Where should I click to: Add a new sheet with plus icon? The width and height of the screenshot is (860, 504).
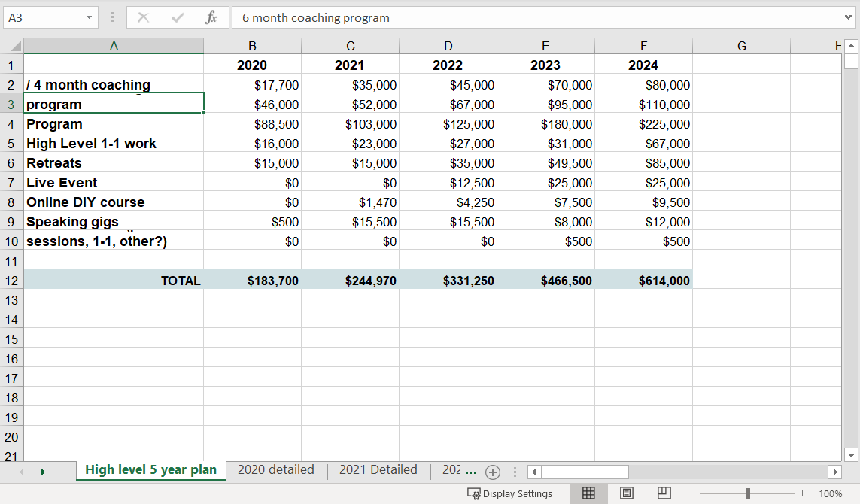point(493,472)
